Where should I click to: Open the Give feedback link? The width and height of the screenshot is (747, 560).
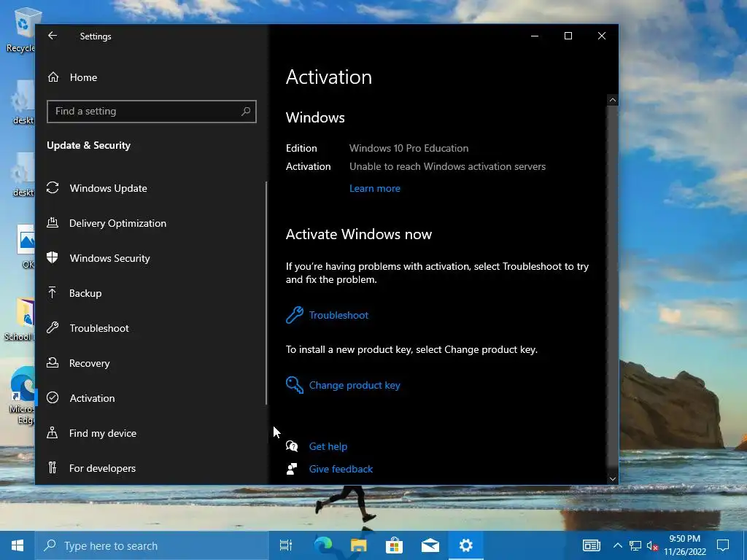(x=341, y=469)
